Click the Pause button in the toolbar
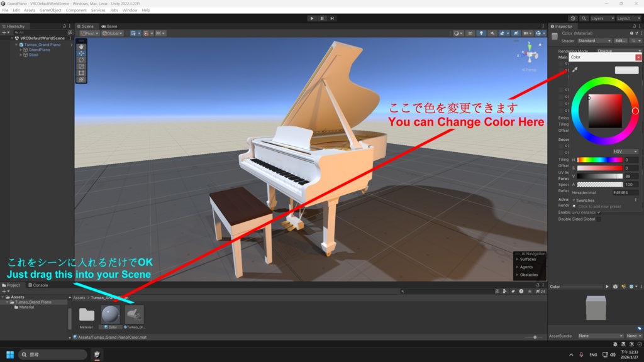The width and height of the screenshot is (644, 362). (x=322, y=18)
